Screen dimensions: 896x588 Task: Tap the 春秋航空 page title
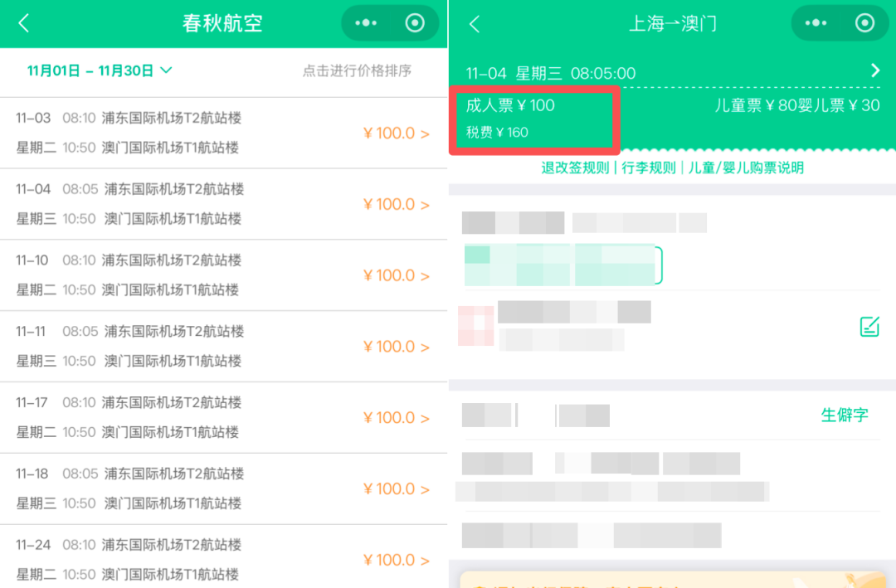222,23
